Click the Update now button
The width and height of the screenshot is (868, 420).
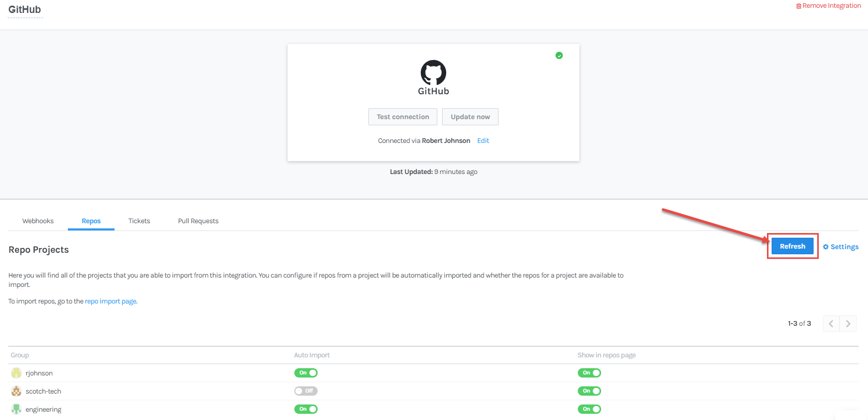click(470, 117)
